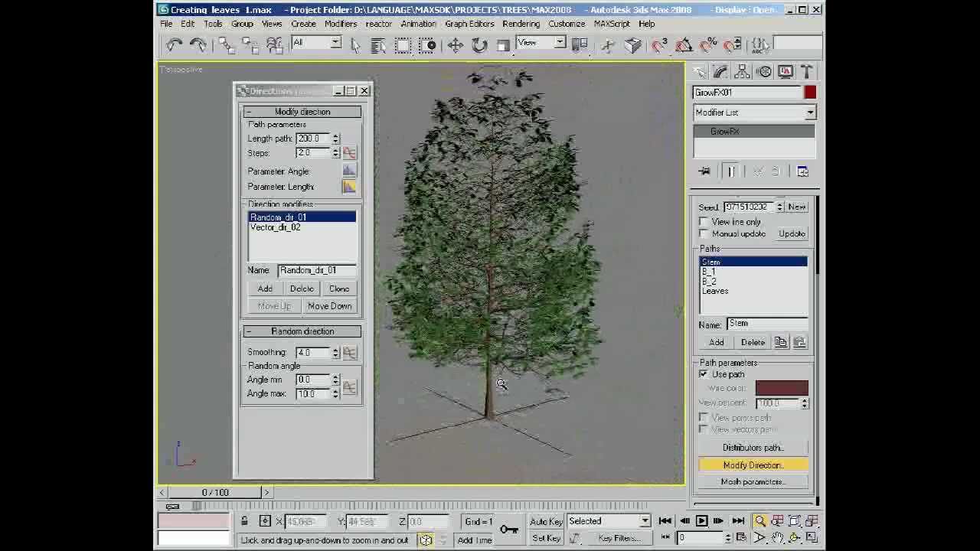Click the Modify Direction button

click(753, 465)
